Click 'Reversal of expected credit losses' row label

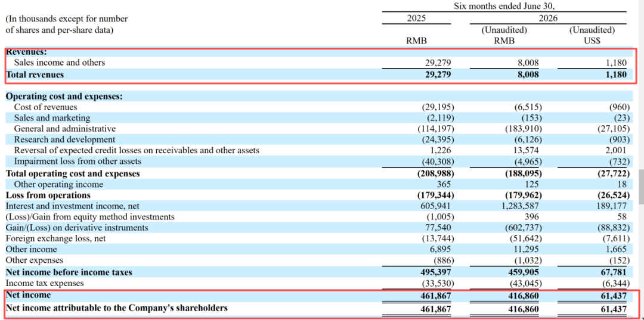point(137,151)
